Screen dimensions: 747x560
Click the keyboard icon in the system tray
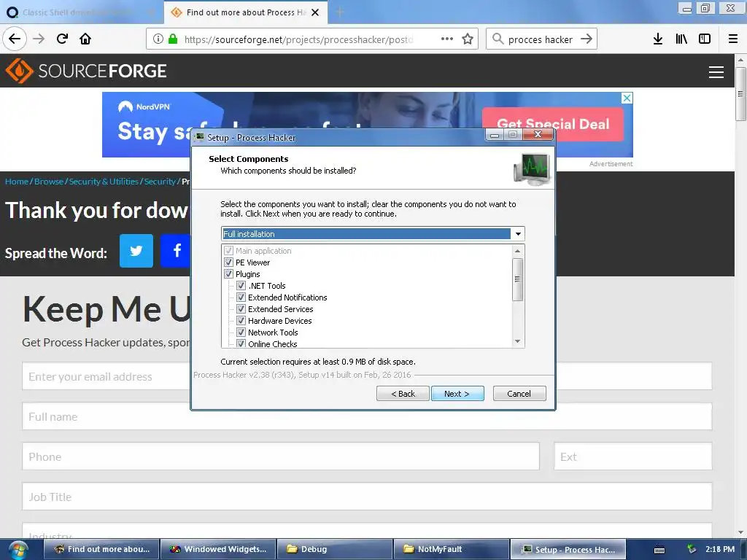pos(659,550)
